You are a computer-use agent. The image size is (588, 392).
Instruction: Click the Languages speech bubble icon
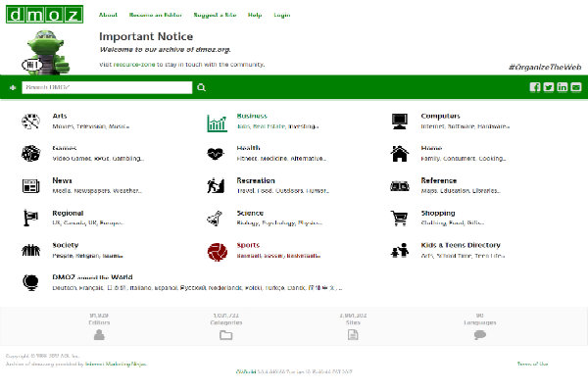(480, 334)
